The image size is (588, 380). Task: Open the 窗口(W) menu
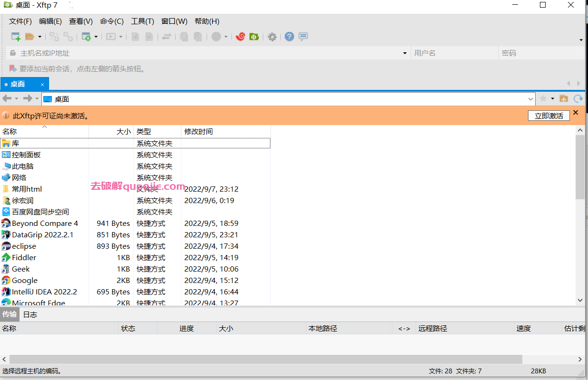coord(174,21)
